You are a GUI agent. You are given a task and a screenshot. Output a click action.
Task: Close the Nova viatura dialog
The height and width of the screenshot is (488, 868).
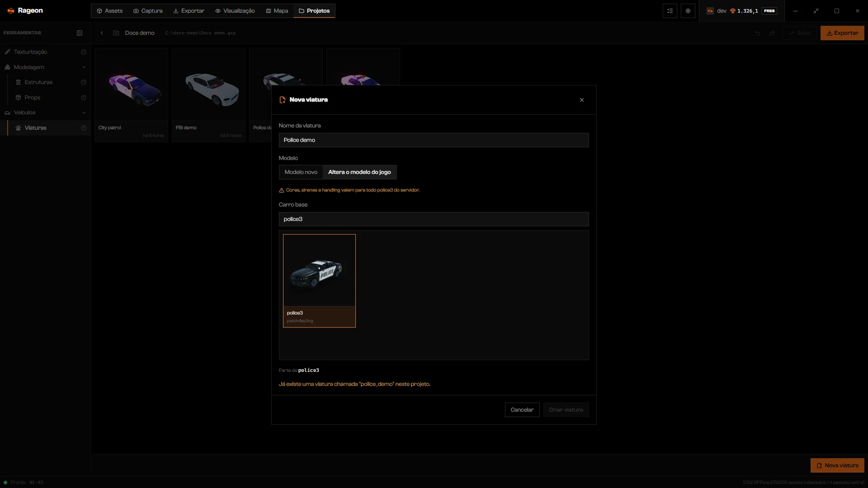pos(582,100)
